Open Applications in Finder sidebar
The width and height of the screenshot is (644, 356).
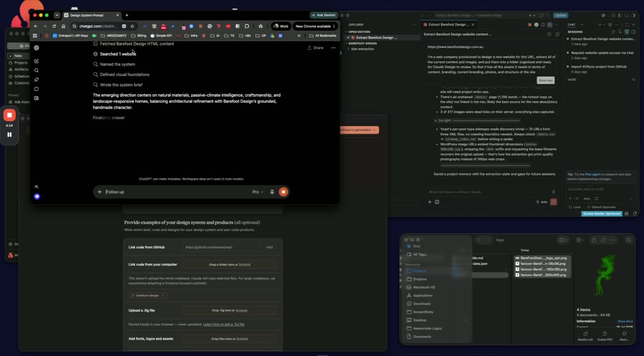tap(423, 295)
